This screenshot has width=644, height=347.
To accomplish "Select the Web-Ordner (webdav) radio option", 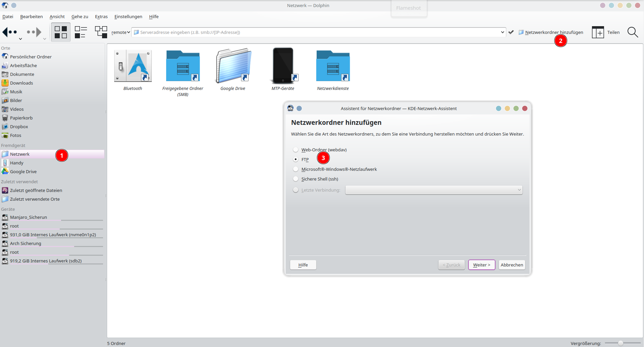I will 296,150.
